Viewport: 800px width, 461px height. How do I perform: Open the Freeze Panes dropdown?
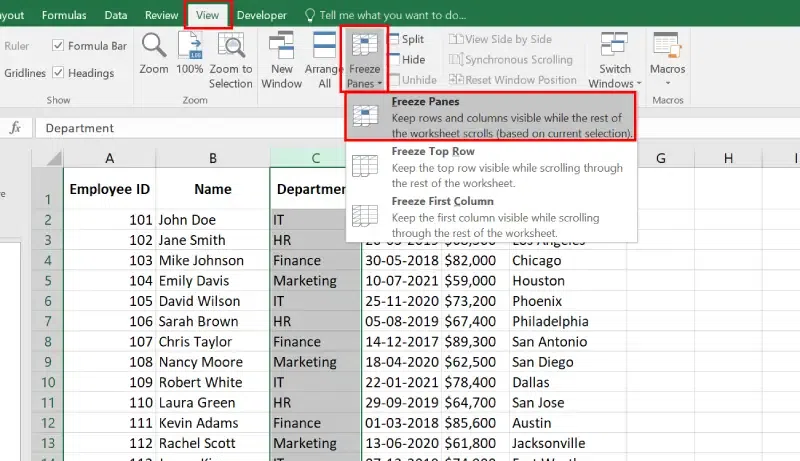point(364,60)
